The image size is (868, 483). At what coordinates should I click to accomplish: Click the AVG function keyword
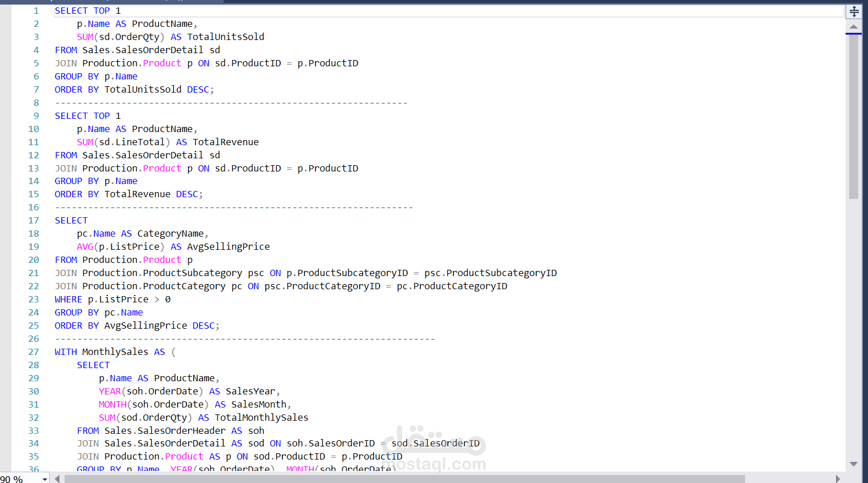click(x=85, y=247)
